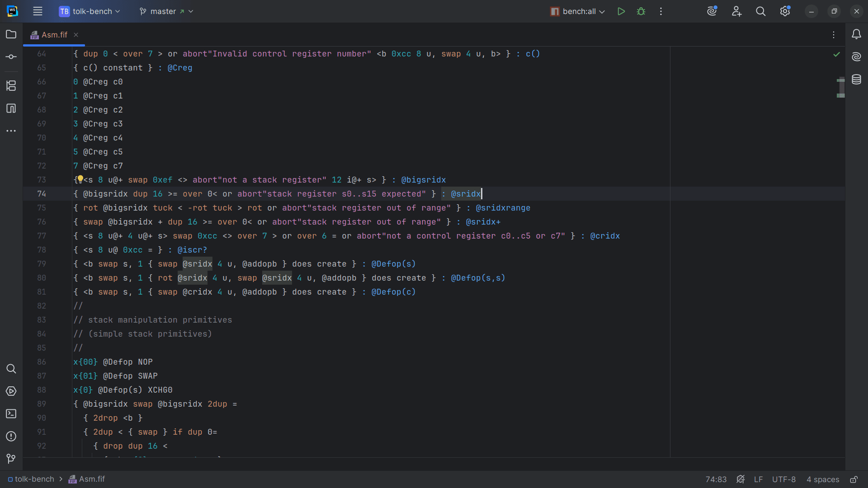Click XCHG0 on line 88
The width and height of the screenshot is (868, 488).
tap(160, 390)
